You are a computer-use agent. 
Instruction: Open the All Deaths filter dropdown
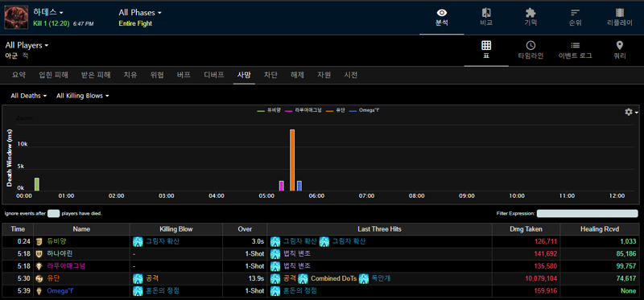point(29,96)
